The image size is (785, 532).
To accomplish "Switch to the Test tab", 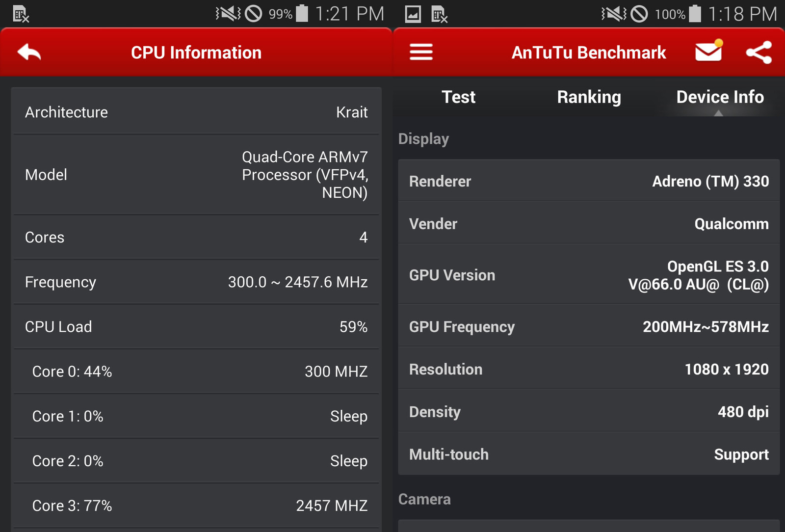I will click(x=458, y=97).
